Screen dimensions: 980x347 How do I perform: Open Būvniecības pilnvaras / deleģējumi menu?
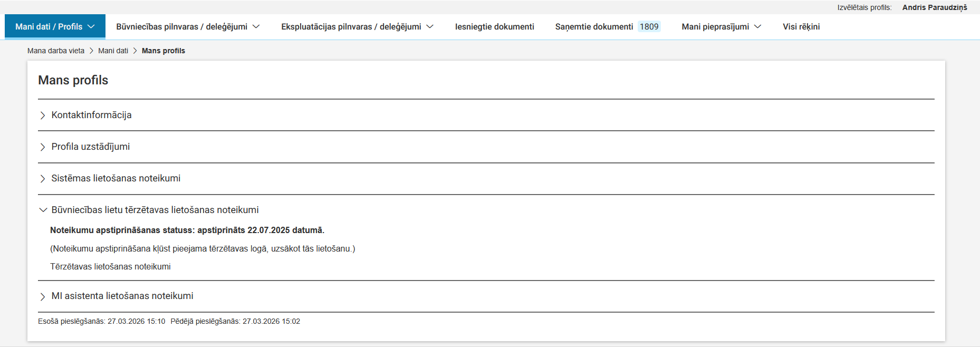point(181,27)
